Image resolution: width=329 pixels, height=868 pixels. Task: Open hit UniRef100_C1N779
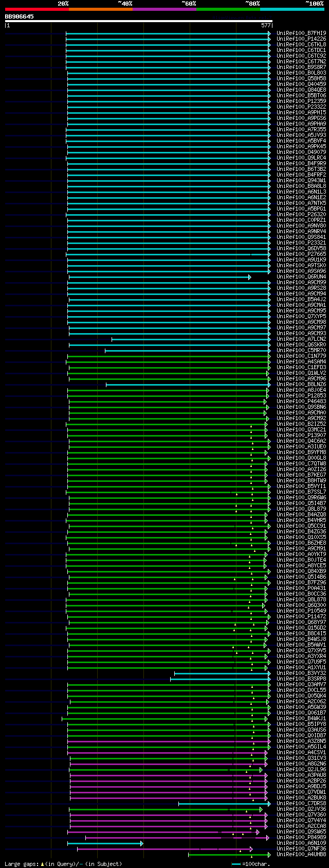click(x=301, y=356)
